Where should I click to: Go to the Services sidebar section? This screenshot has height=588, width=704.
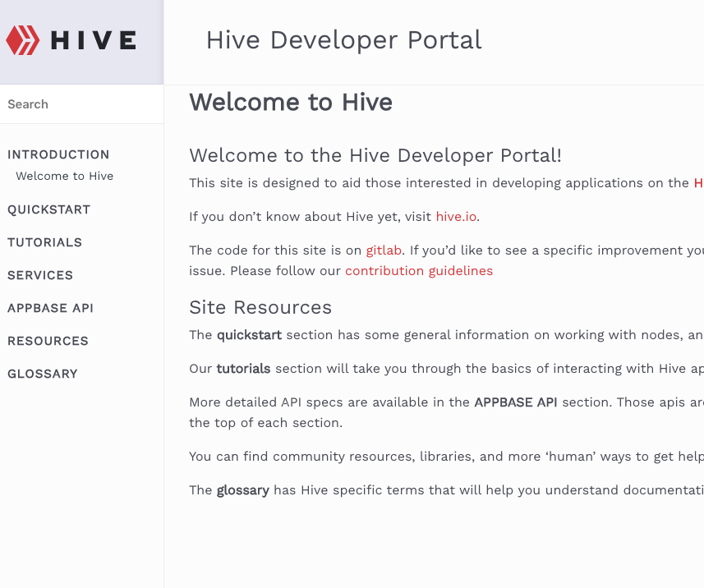(40, 275)
